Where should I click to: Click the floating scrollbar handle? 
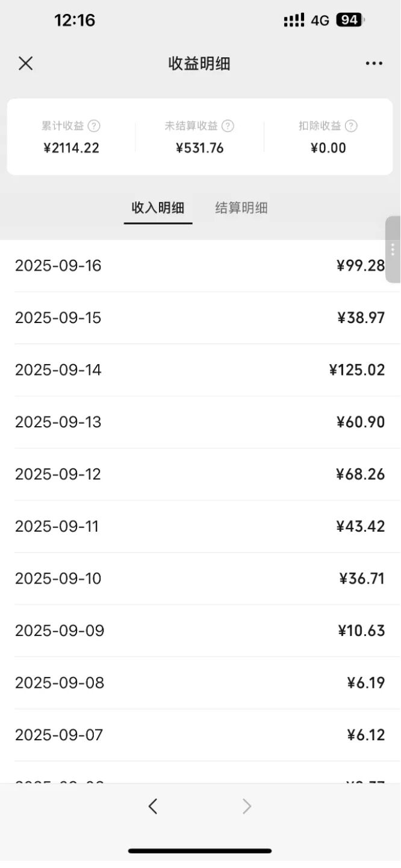394,250
